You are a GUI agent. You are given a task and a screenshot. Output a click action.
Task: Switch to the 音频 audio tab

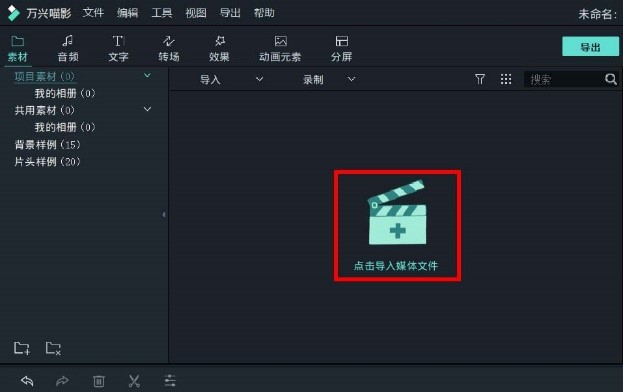[x=68, y=49]
